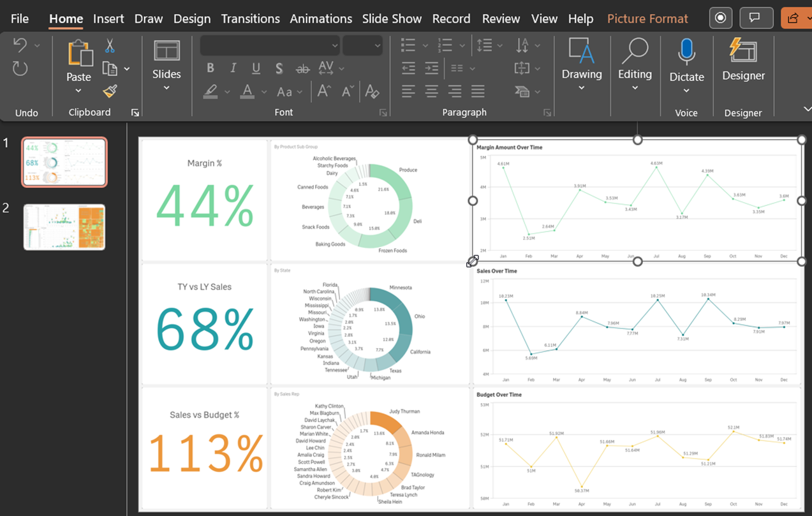Expand the Drawing group dropdown

point(582,88)
